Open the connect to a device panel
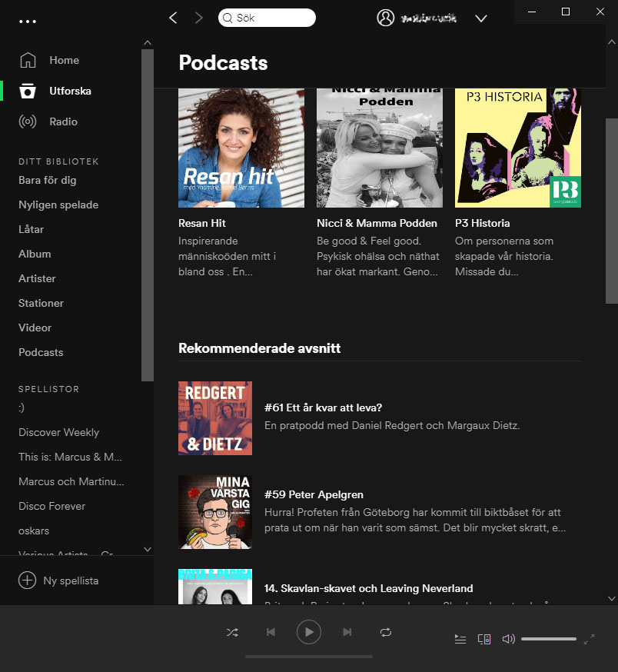The width and height of the screenshot is (618, 672). [x=483, y=639]
